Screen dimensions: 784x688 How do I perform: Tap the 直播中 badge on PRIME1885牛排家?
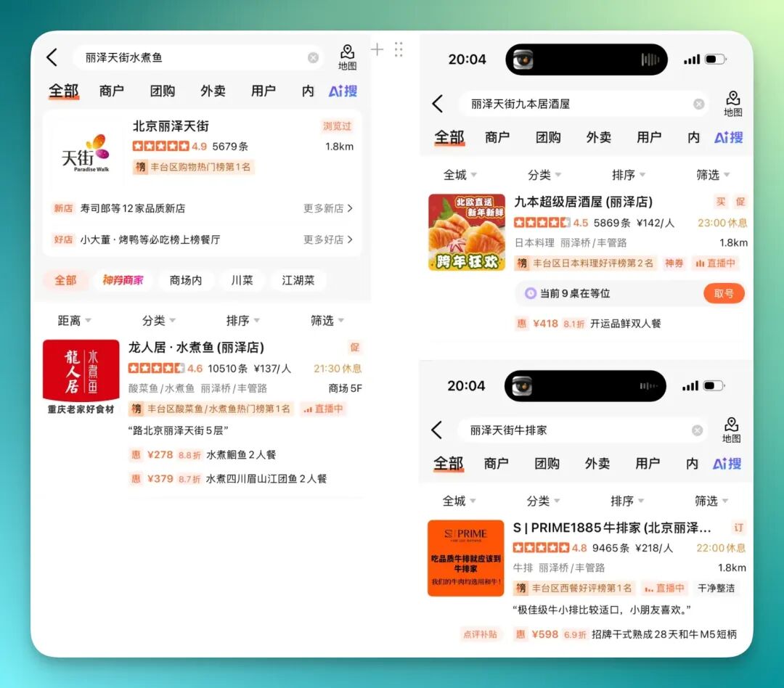tap(664, 588)
